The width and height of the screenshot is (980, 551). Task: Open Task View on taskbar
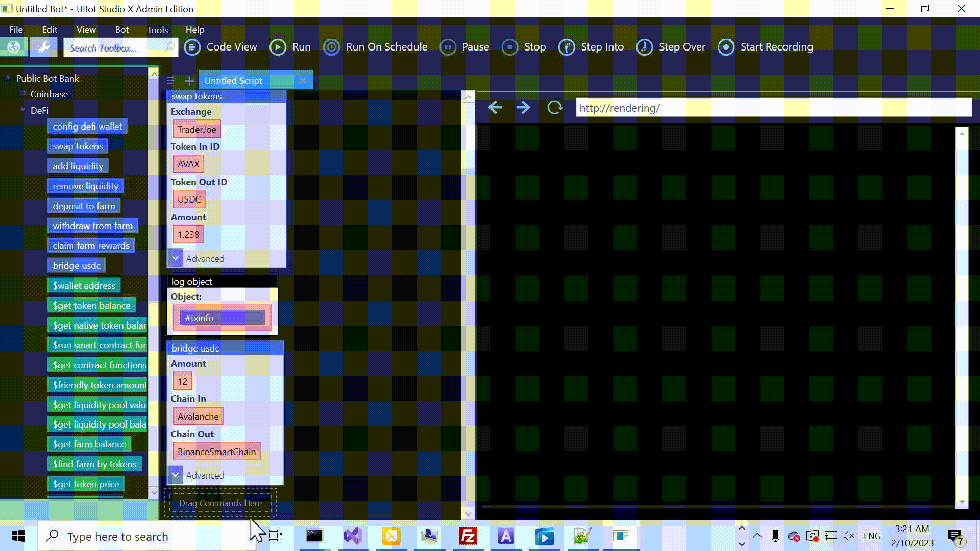[x=276, y=536]
